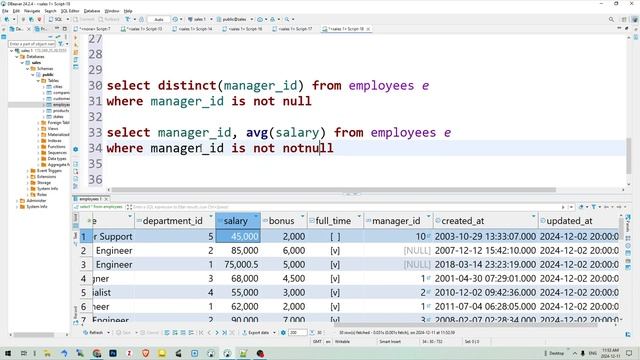The width and height of the screenshot is (640, 360).
Task: Toggle full_time checkbox in row 5
Action: click(x=335, y=292)
